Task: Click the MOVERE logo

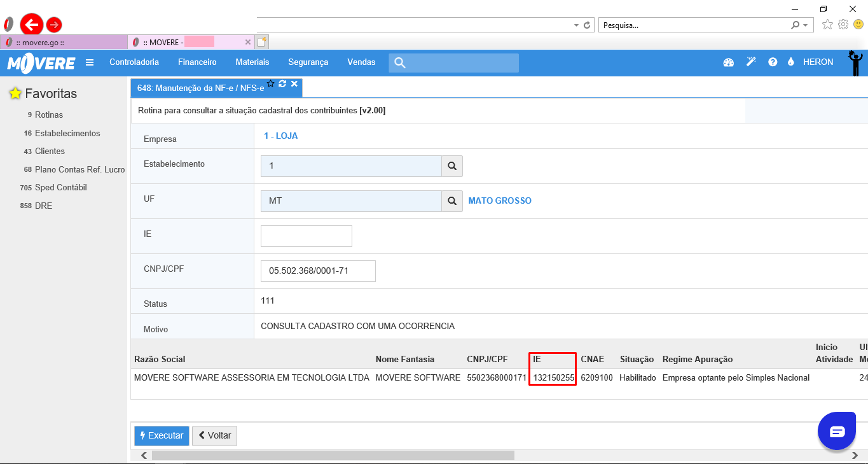Action: [x=41, y=63]
